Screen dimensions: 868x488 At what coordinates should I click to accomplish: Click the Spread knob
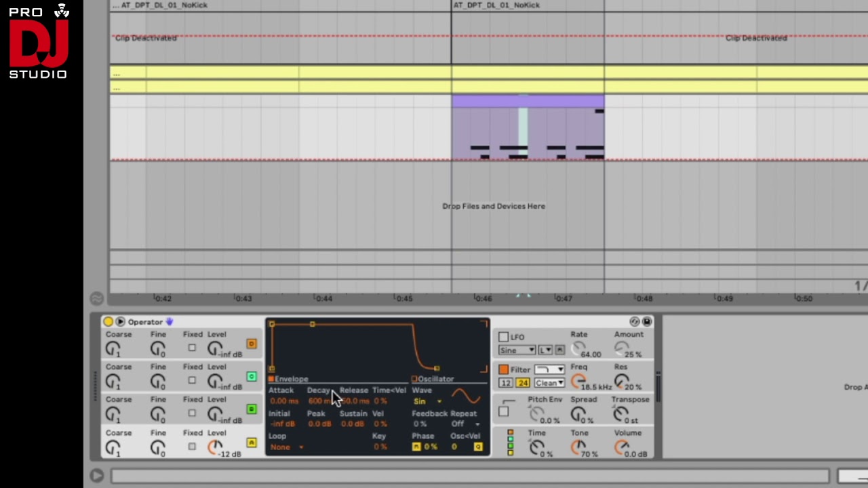pos(578,413)
